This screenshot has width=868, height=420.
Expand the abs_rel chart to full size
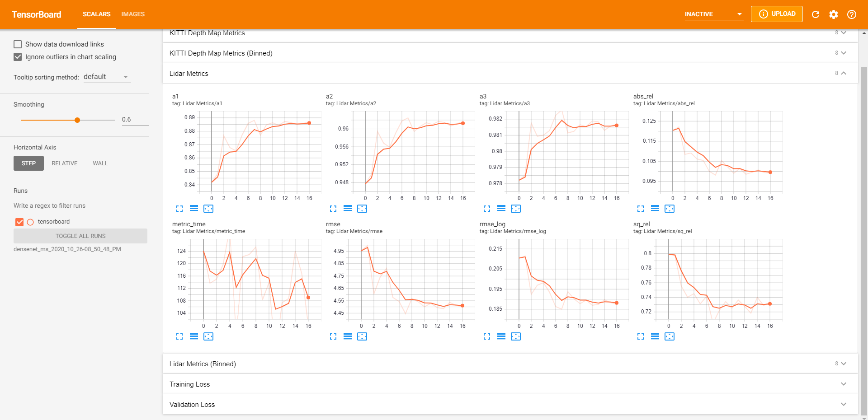[641, 209]
